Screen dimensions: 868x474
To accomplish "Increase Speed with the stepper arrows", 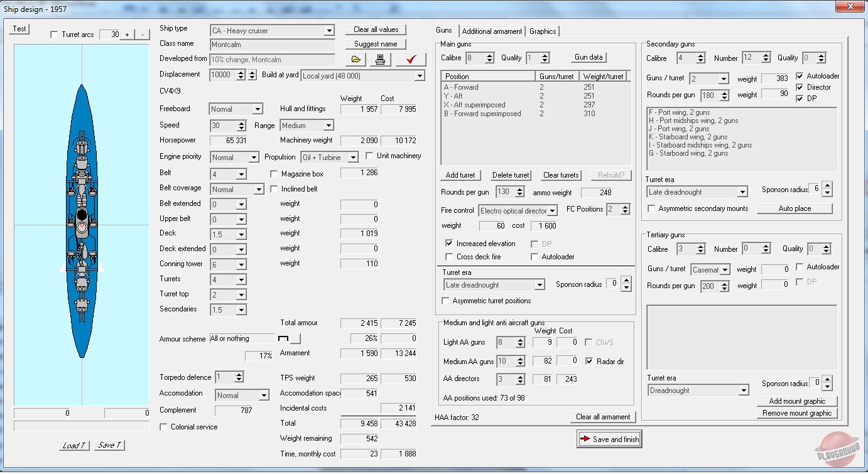I will (241, 123).
